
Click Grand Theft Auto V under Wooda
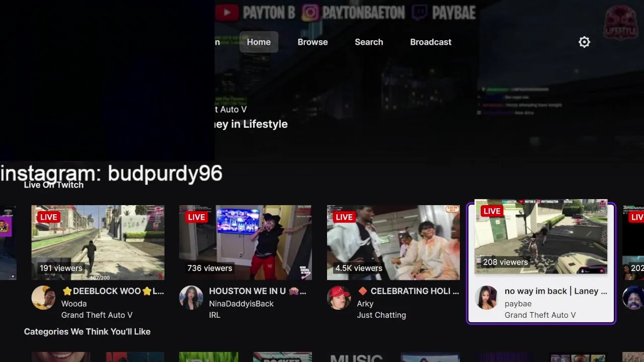coord(97,315)
